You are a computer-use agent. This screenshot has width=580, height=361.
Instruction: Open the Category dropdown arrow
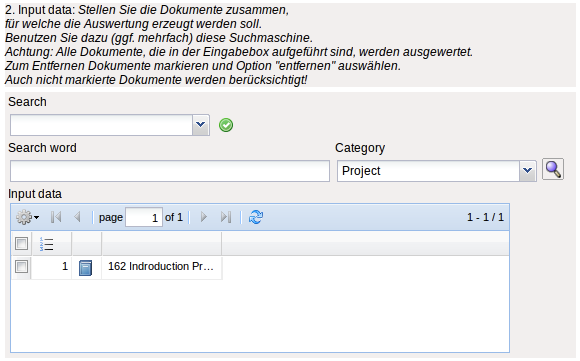click(527, 171)
